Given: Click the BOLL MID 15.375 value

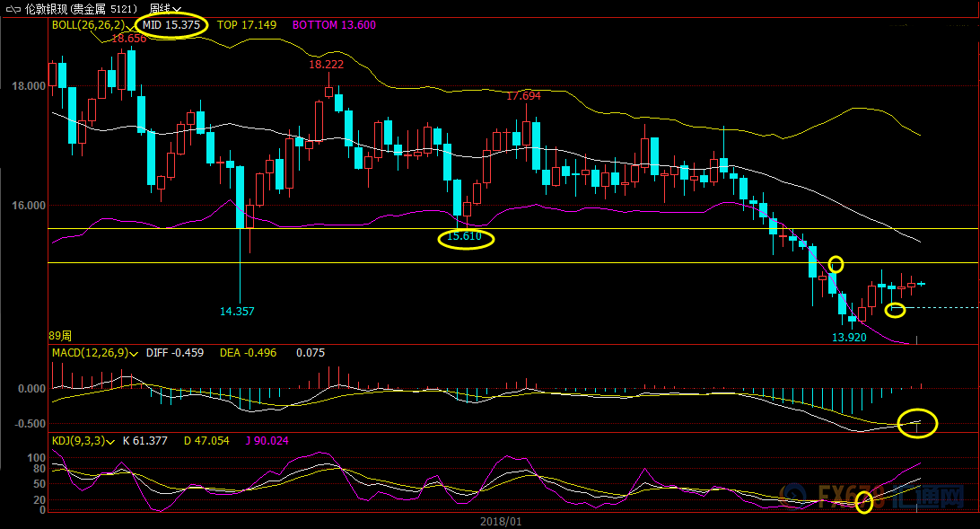Looking at the screenshot, I should [171, 25].
